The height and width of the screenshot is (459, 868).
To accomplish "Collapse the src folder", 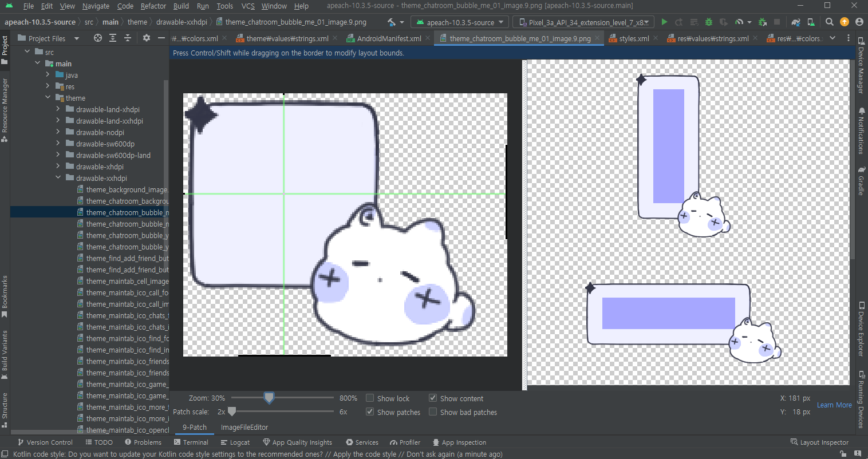I will tap(27, 52).
